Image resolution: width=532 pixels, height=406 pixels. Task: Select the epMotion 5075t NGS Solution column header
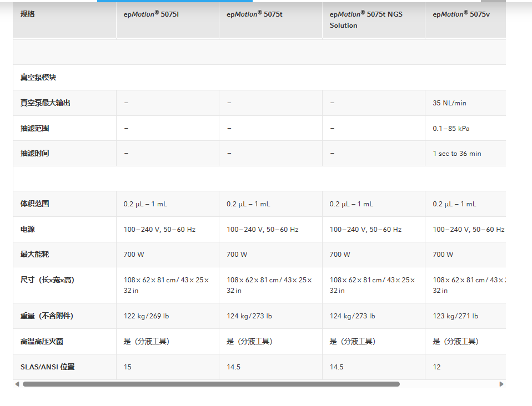pyautogui.click(x=374, y=19)
